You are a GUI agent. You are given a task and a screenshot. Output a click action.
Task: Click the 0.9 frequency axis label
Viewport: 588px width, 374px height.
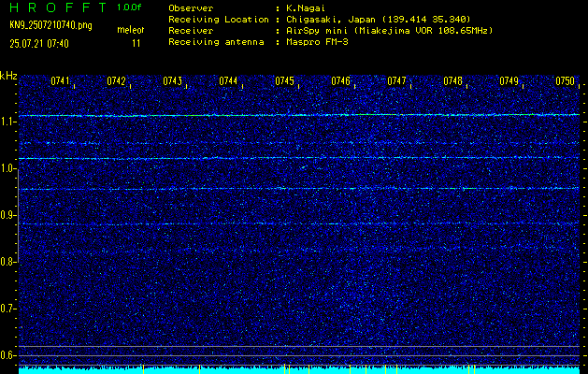7,215
